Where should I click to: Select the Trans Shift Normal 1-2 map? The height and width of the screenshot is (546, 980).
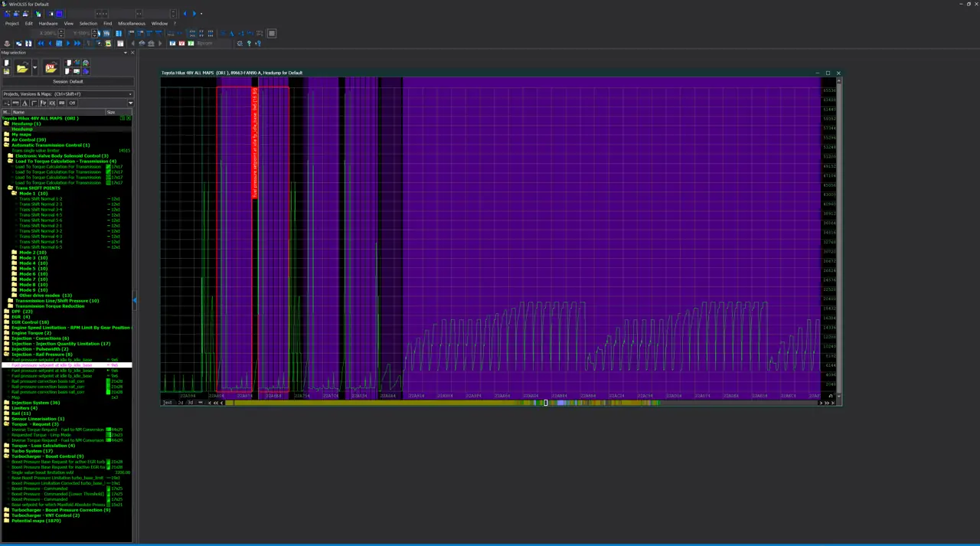[41, 199]
